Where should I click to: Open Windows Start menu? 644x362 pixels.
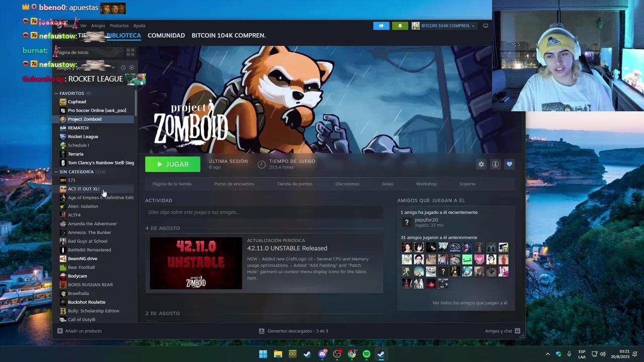pyautogui.click(x=263, y=354)
